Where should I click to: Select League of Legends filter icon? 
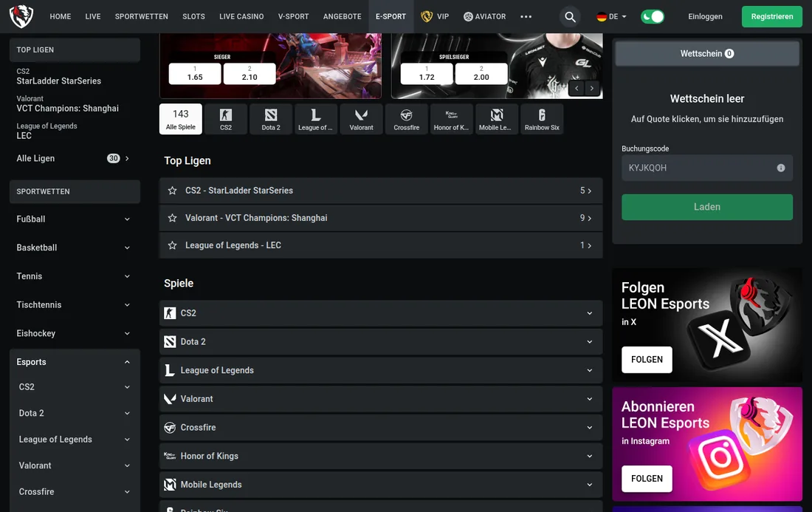coord(316,119)
